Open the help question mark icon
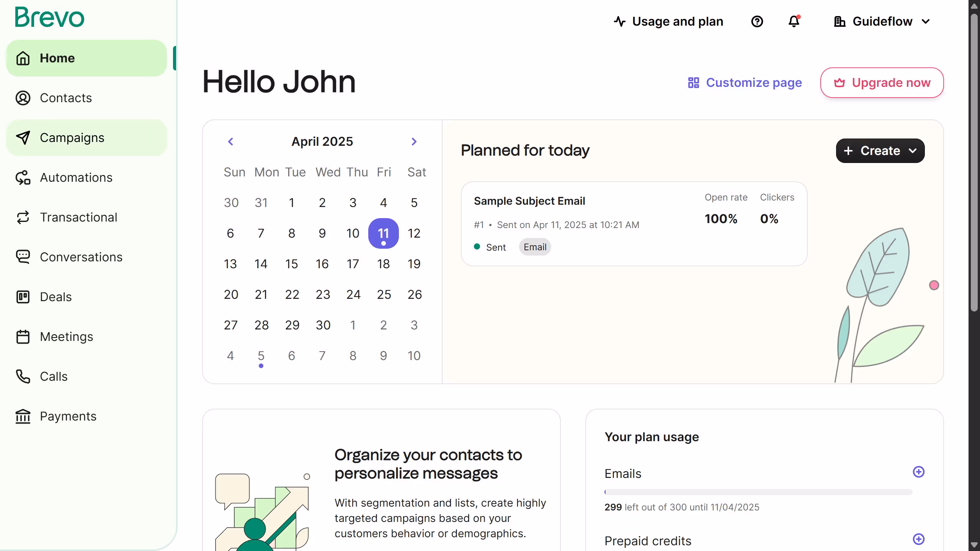 (757, 21)
